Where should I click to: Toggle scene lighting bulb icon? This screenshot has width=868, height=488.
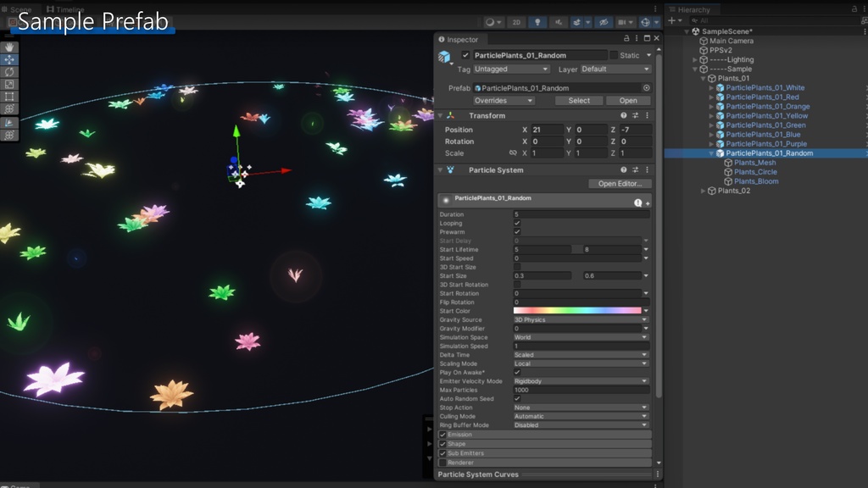537,22
